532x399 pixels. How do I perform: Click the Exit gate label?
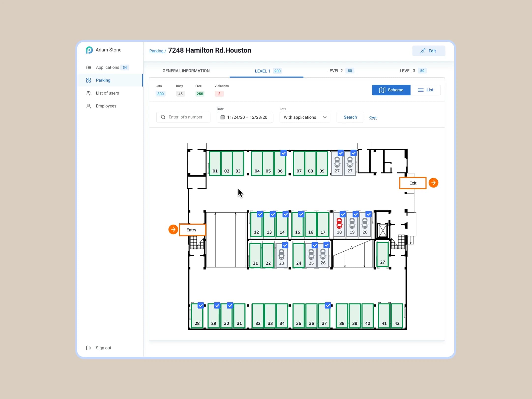(x=413, y=183)
